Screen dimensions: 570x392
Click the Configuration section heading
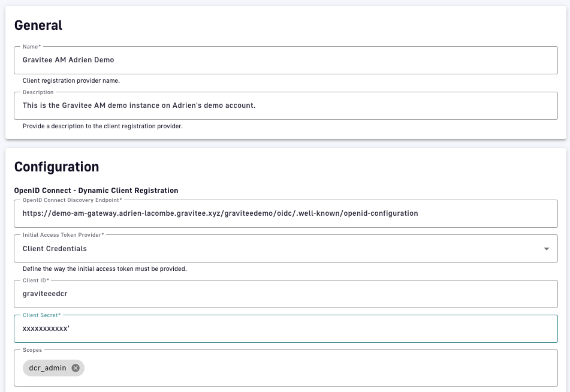pos(56,167)
